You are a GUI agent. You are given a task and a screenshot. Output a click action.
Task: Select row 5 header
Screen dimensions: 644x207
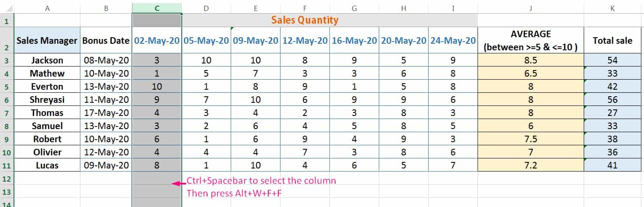[7, 86]
